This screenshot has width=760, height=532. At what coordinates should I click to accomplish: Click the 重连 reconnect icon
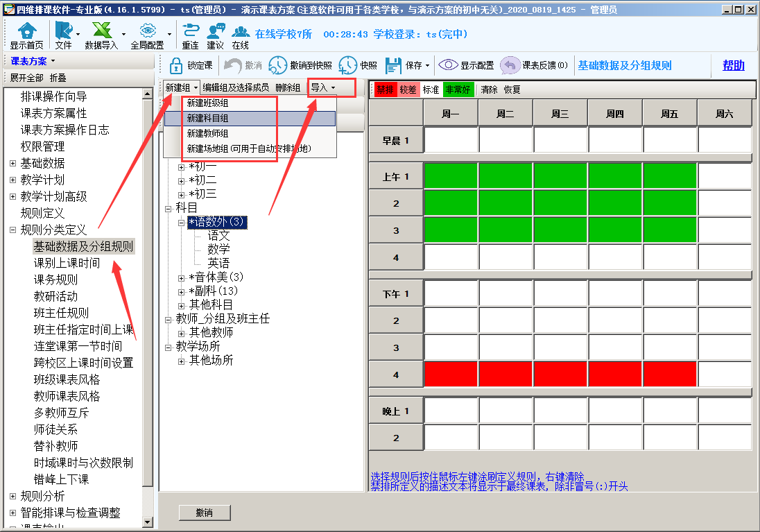coord(190,30)
